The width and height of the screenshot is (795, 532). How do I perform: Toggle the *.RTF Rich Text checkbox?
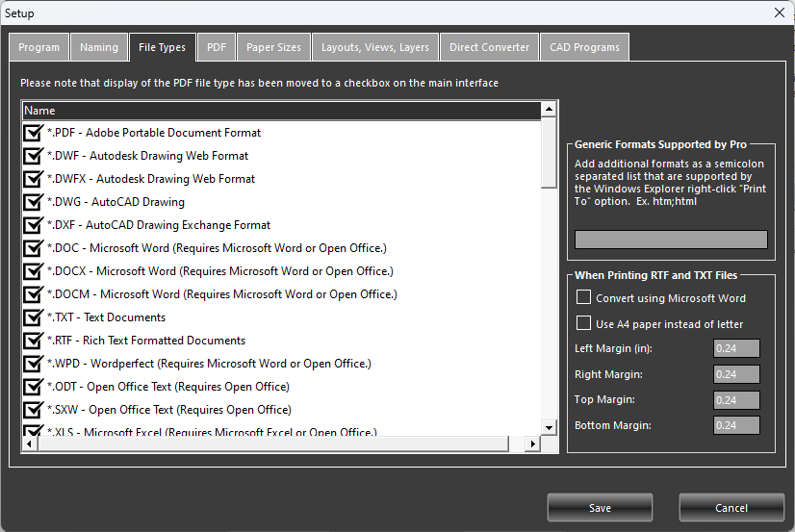[x=33, y=341]
